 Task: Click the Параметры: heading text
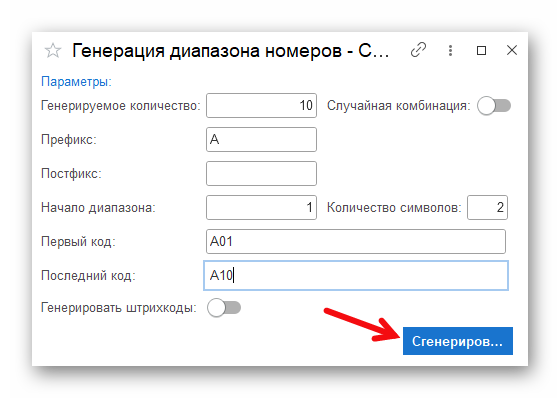(x=76, y=81)
